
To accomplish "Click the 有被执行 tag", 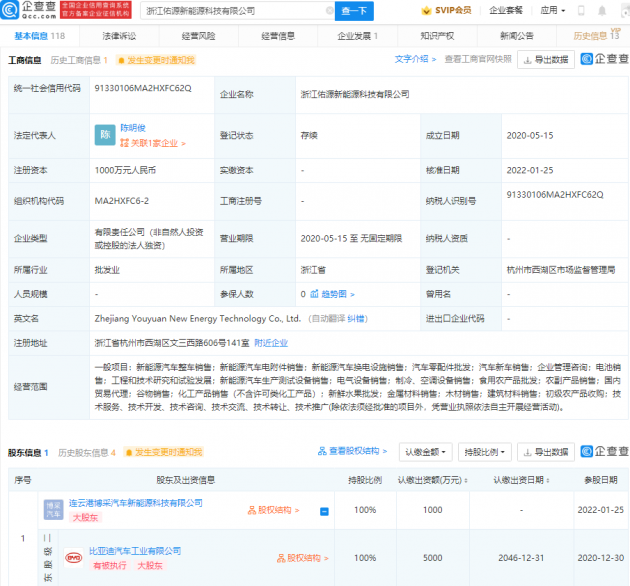I will 110,566.
